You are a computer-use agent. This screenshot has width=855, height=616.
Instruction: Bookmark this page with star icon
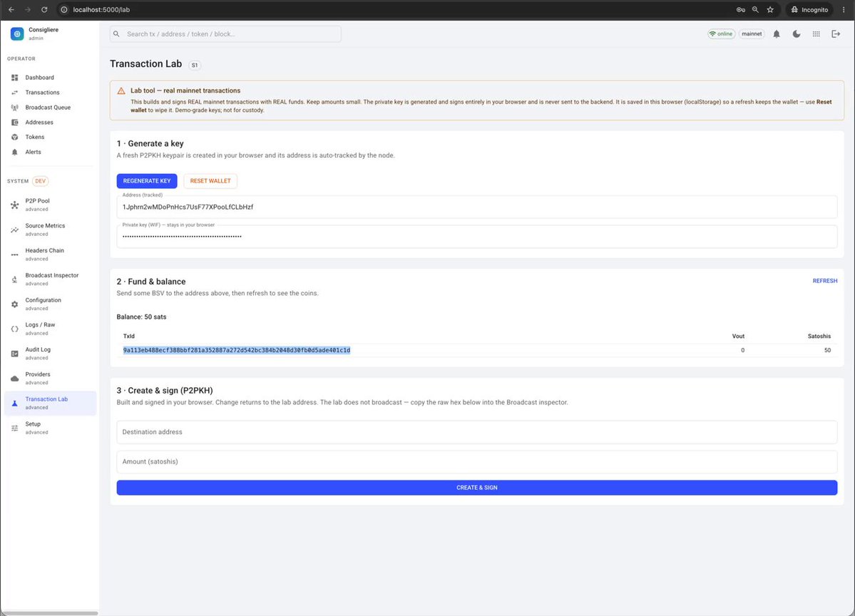click(x=770, y=10)
